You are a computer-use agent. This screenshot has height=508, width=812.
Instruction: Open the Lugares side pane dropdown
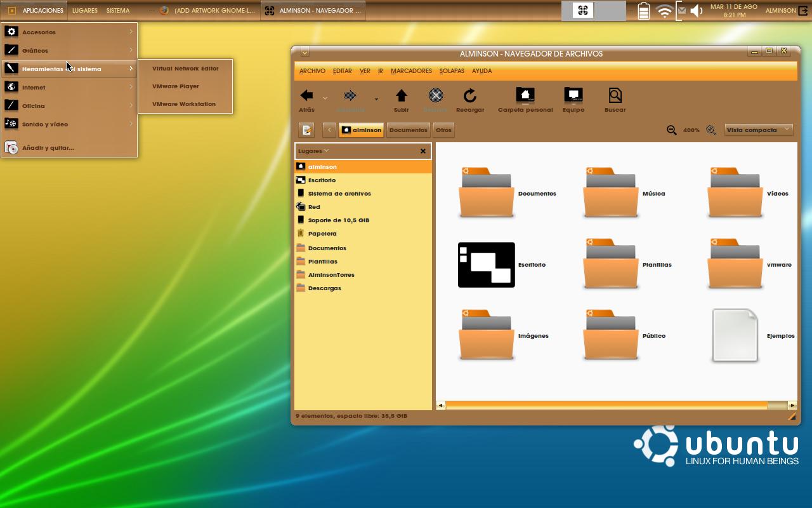pos(313,150)
